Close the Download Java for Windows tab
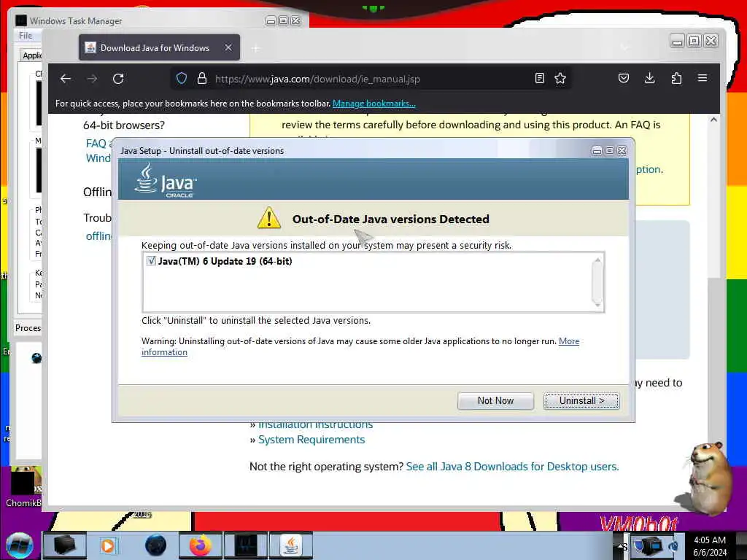The image size is (747, 560). pos(228,47)
